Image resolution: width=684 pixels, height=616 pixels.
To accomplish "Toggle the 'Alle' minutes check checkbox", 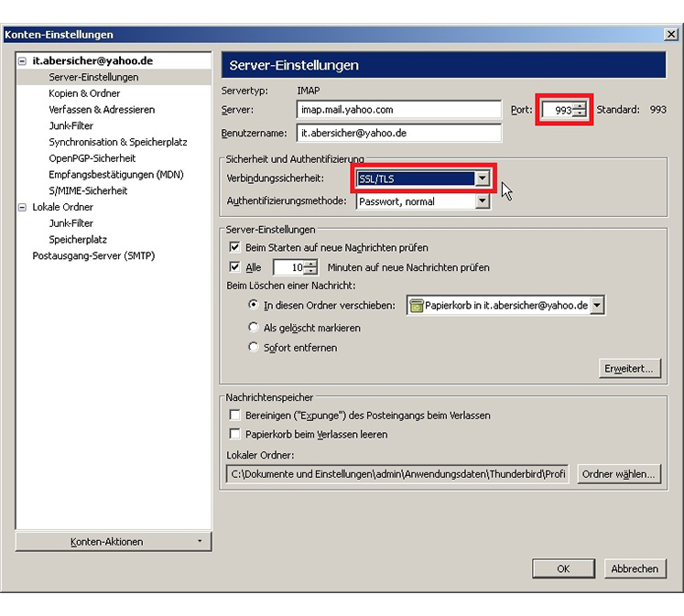I will pos(235,268).
